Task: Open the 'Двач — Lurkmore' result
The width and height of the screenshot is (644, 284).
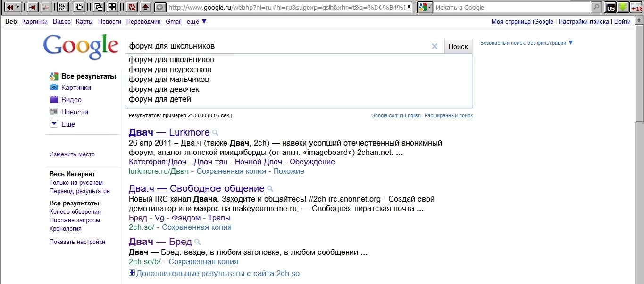Action: pyautogui.click(x=169, y=132)
